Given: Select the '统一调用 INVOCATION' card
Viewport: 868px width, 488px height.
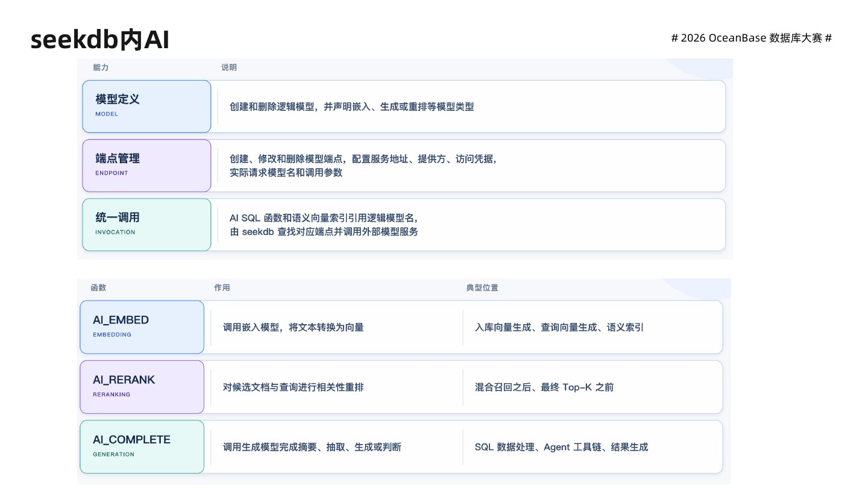Looking at the screenshot, I should pos(146,225).
